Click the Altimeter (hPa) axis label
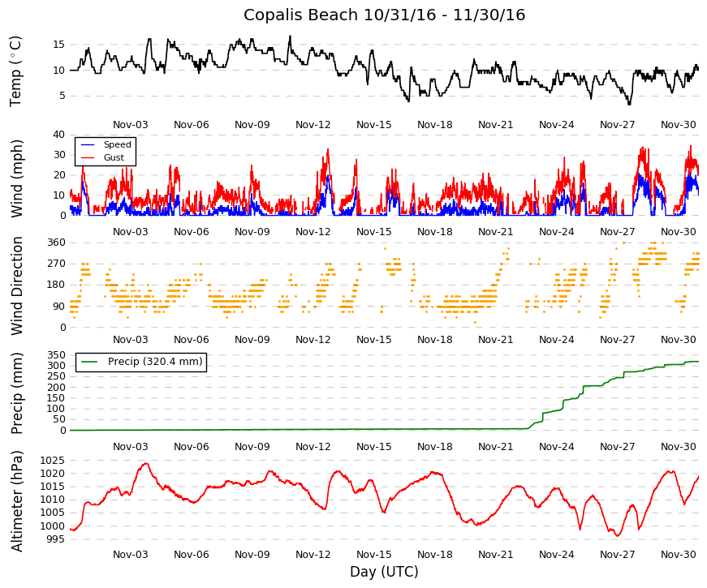The height and width of the screenshot is (588, 707). (16, 501)
